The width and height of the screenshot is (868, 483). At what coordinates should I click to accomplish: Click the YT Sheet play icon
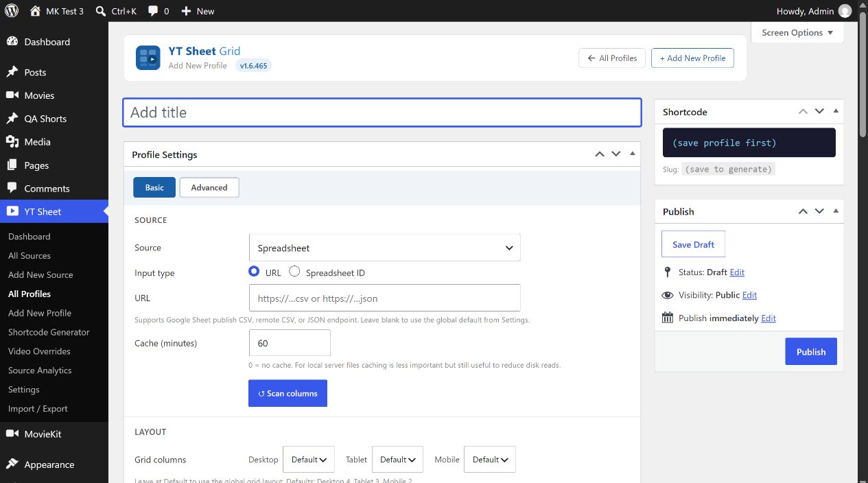coord(12,211)
